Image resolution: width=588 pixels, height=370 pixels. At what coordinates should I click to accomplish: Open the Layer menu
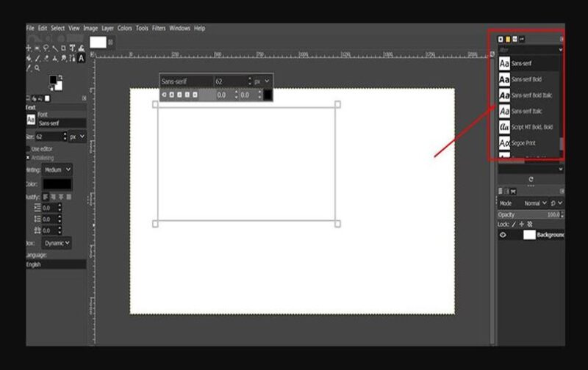tap(107, 28)
